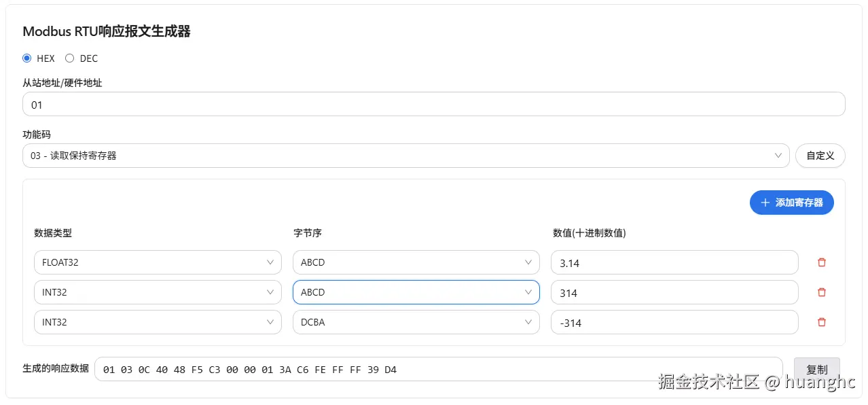Select the HEX radio option
Image resolution: width=868 pixels, height=405 pixels.
point(27,58)
